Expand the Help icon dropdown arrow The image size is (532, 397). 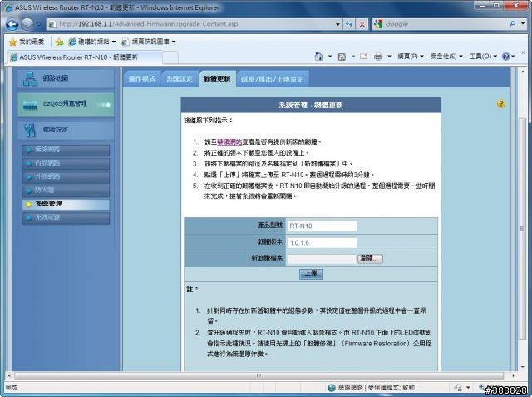tap(513, 57)
